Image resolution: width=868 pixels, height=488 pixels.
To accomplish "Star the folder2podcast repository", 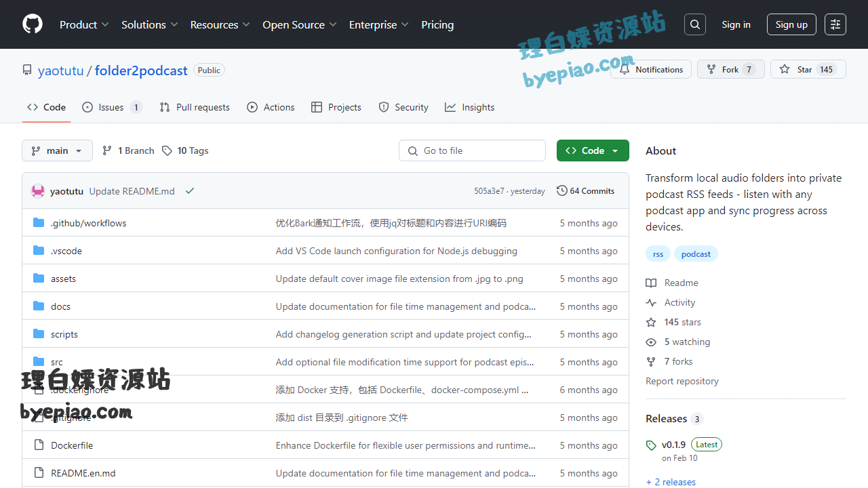I will (x=808, y=69).
